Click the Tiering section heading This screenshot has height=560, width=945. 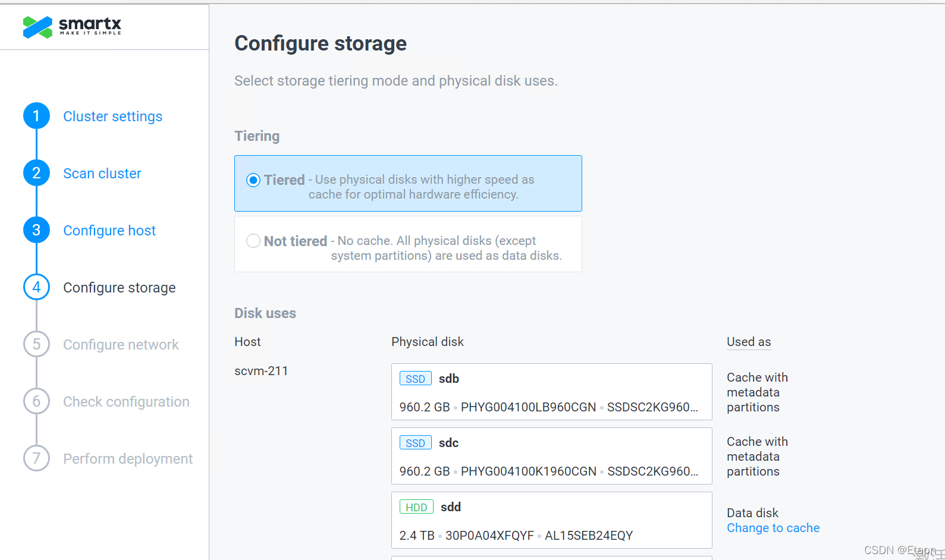tap(257, 136)
